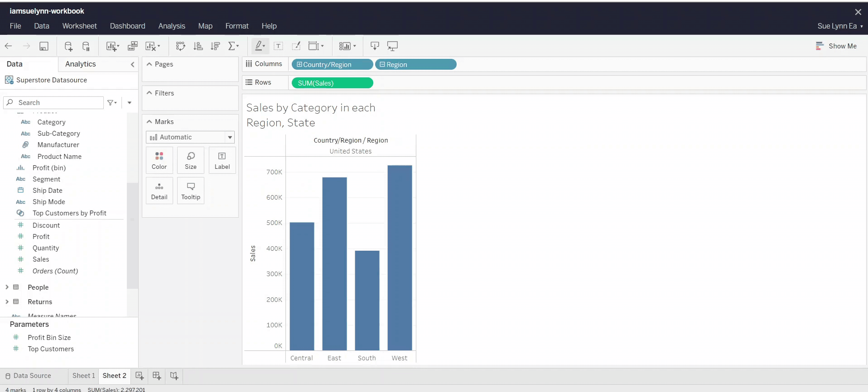Click the Duplicate worksheet toolbar icon

point(133,46)
